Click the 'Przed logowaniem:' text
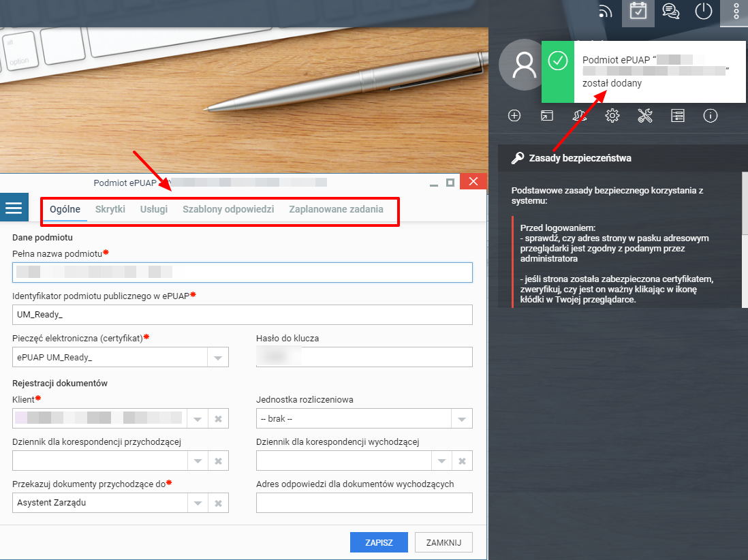 tap(558, 228)
